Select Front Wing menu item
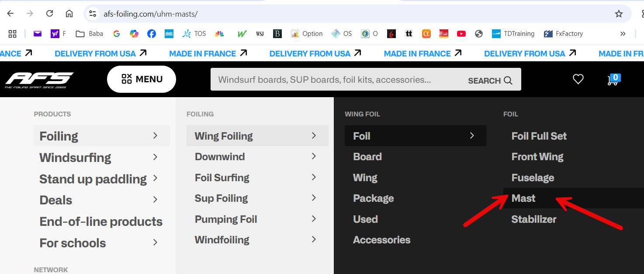 click(x=537, y=157)
